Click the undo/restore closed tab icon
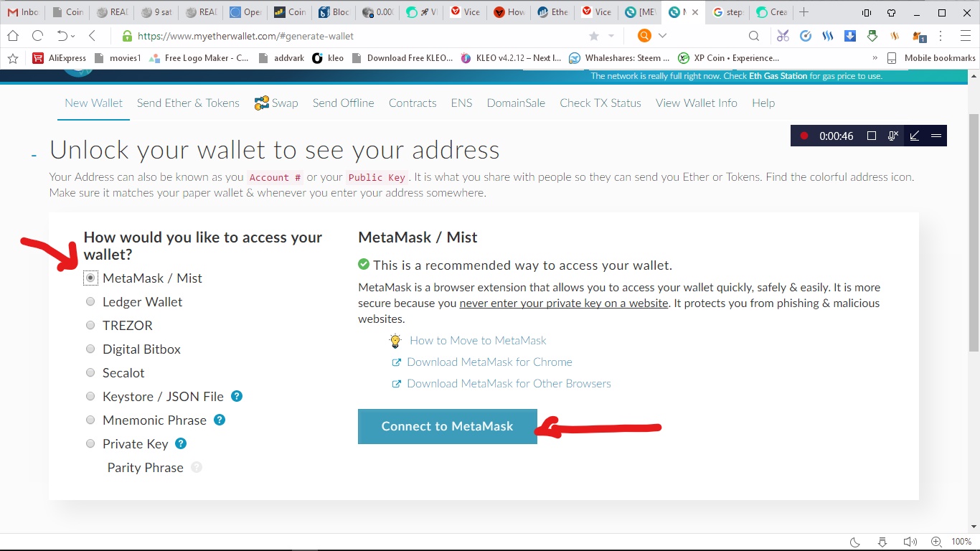 pos(62,36)
